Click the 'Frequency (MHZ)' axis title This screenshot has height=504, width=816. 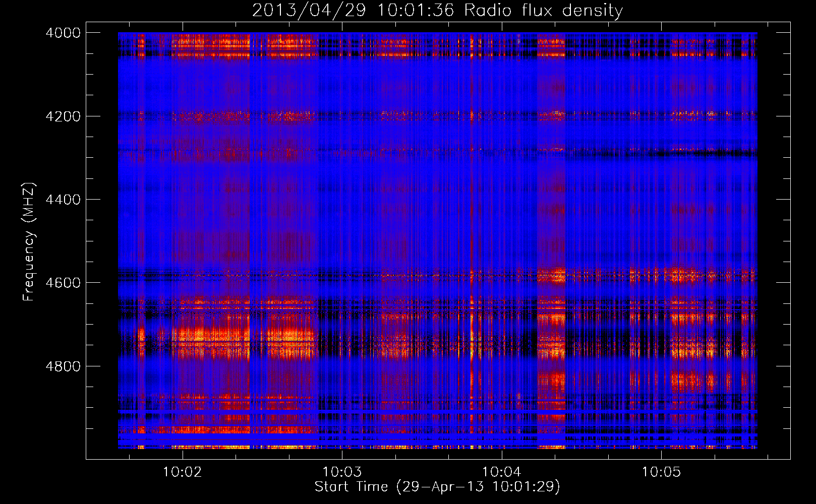29,242
